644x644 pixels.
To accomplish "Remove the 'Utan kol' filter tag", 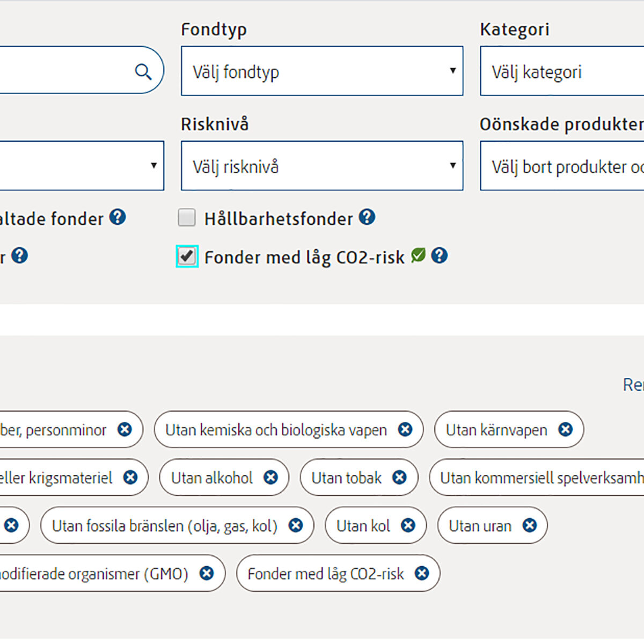I will click(408, 525).
